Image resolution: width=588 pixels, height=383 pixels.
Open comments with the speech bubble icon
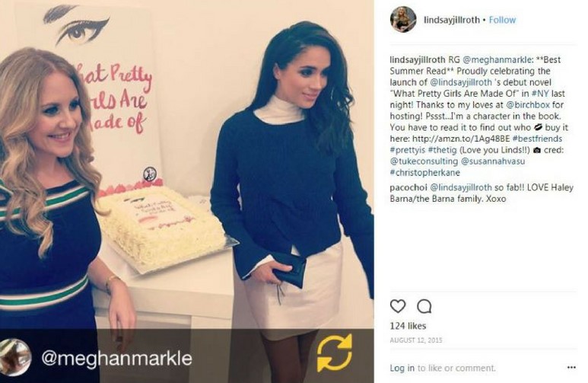point(424,306)
